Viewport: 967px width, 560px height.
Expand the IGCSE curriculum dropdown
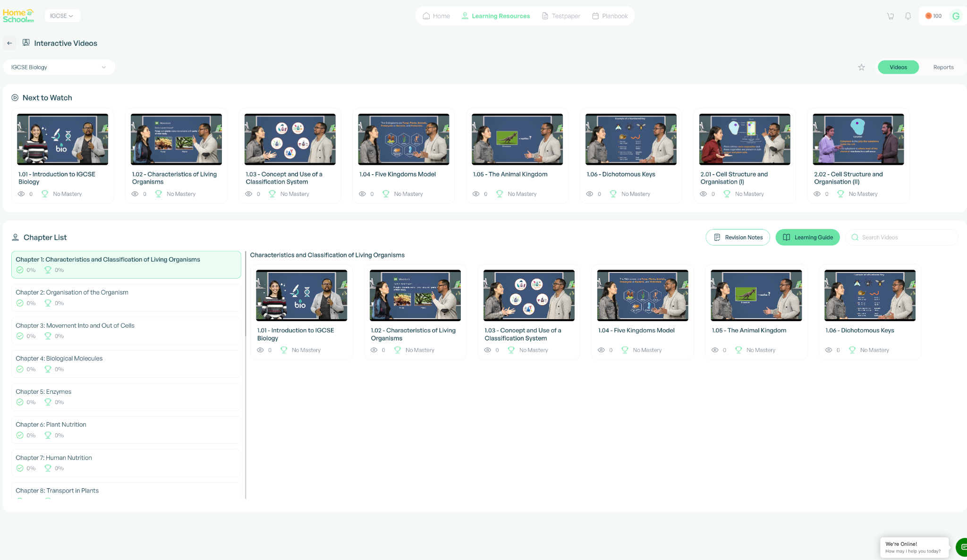62,16
